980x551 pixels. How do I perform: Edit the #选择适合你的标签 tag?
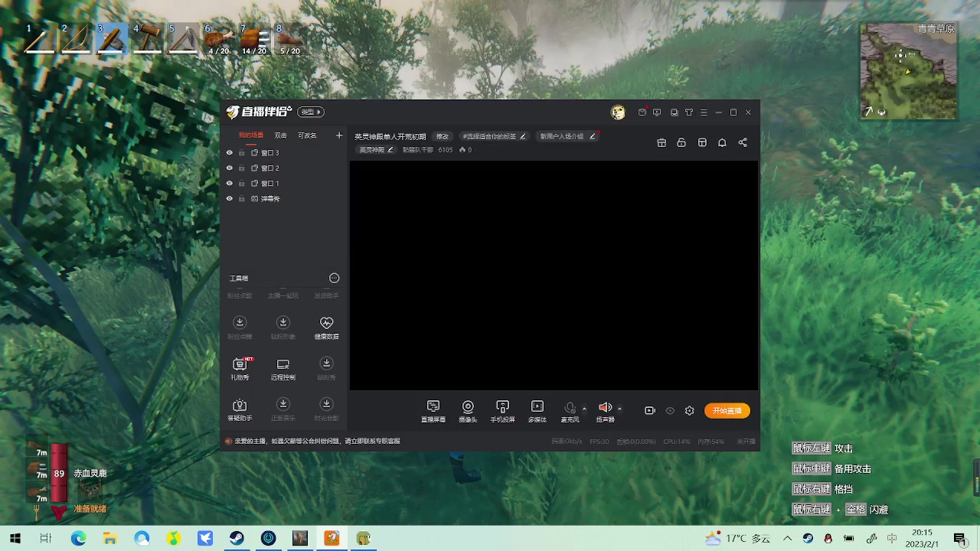[495, 136]
